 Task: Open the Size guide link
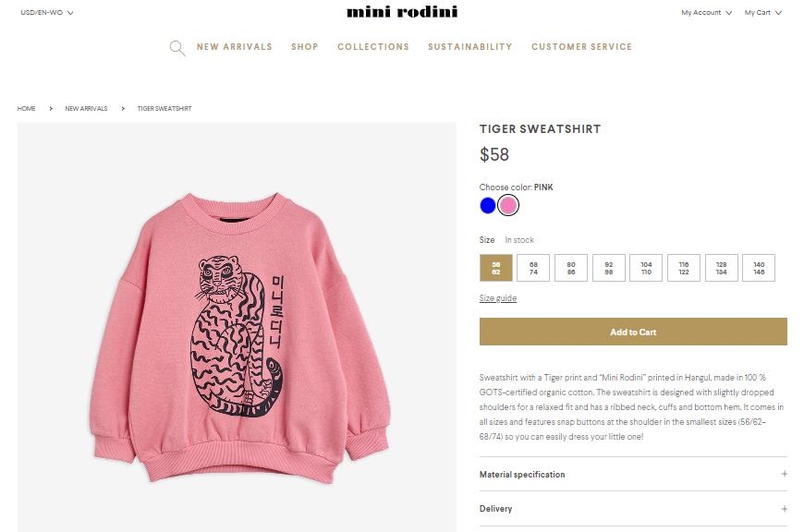tap(497, 298)
